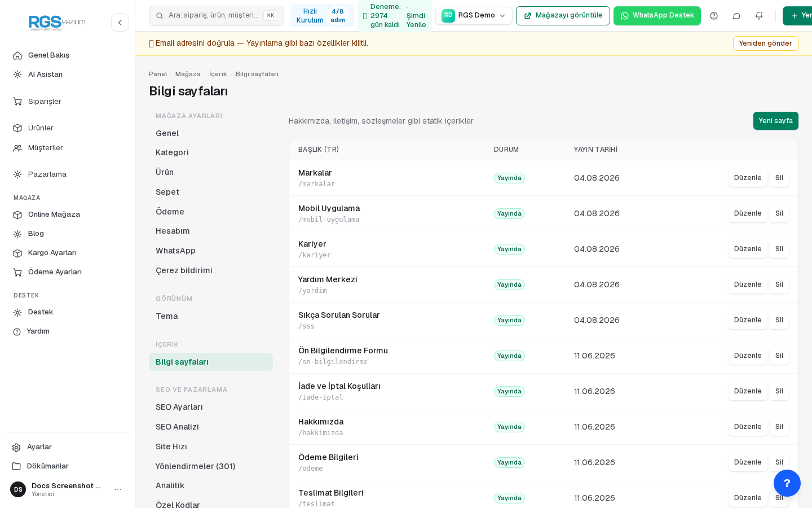Screen dimensions: 812x508
Task: Open the three-dots menu next to Docs Screenshot user
Action: (118, 489)
